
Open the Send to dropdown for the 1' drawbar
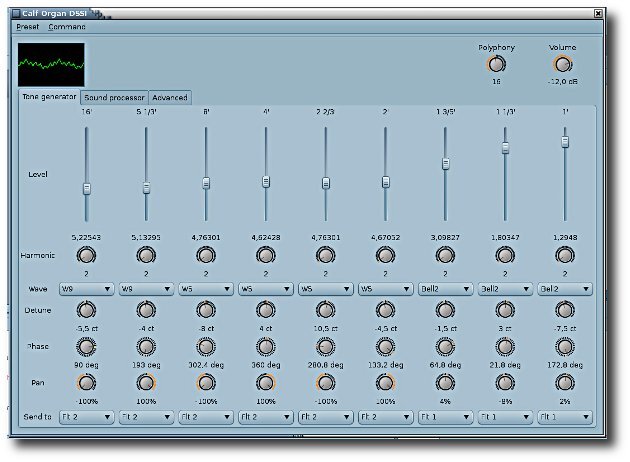tap(565, 417)
